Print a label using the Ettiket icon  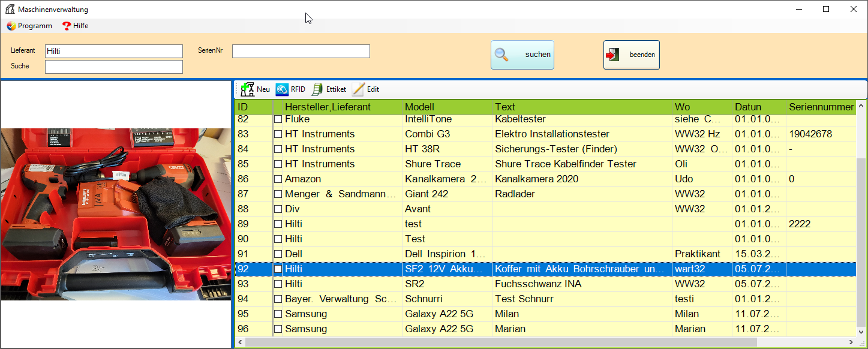tap(317, 89)
